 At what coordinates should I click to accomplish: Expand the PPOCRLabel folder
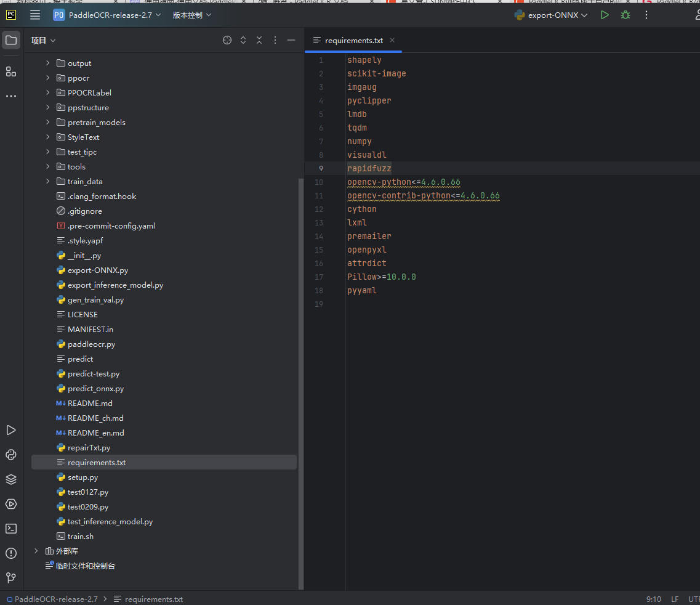click(48, 92)
